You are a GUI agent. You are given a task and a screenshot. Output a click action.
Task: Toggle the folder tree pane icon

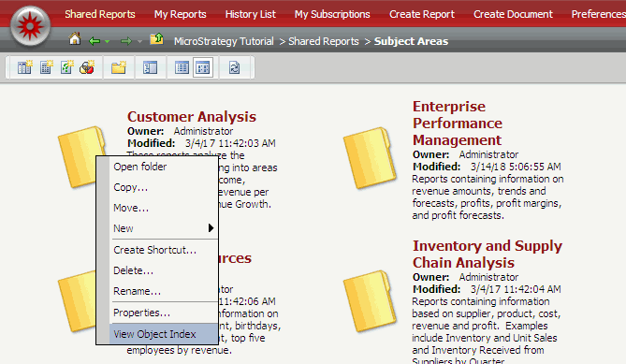[x=150, y=68]
